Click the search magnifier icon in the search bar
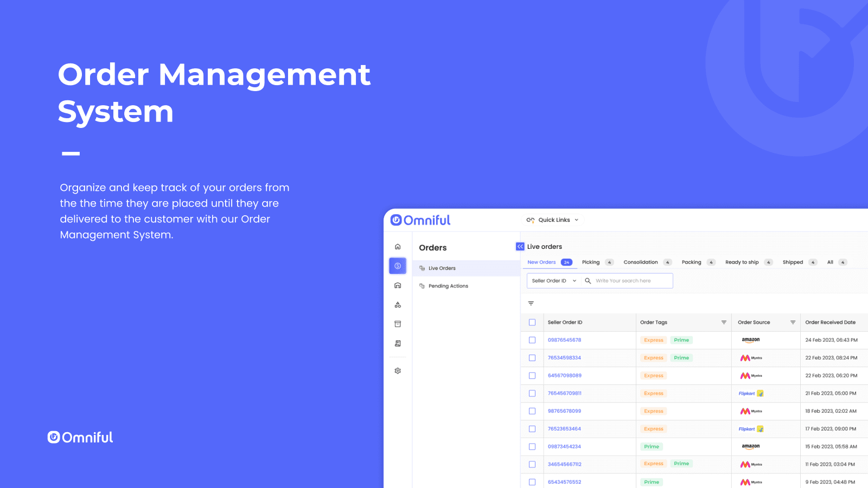This screenshot has height=488, width=868. [588, 280]
